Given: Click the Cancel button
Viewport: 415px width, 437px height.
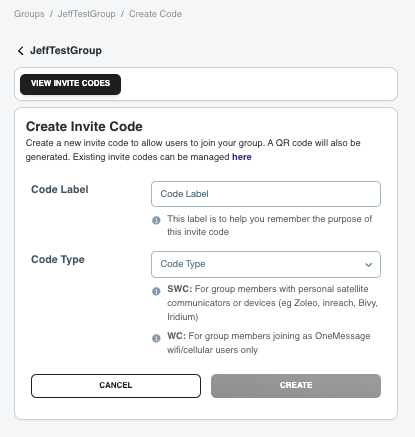Looking at the screenshot, I should [x=116, y=386].
